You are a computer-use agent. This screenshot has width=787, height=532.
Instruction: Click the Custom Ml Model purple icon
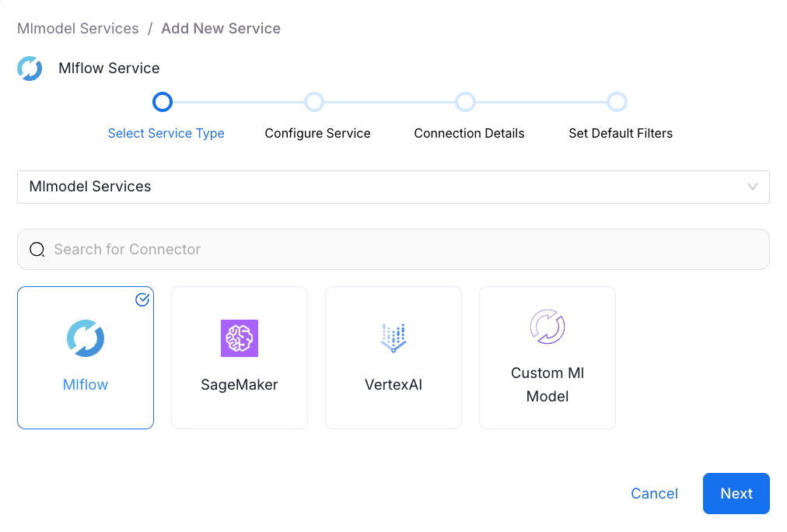point(547,327)
